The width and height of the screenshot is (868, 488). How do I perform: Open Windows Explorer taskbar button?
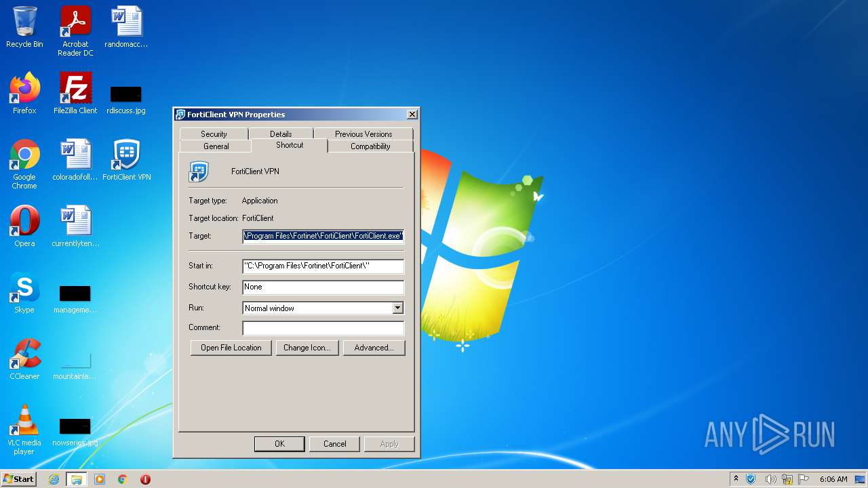tap(76, 479)
